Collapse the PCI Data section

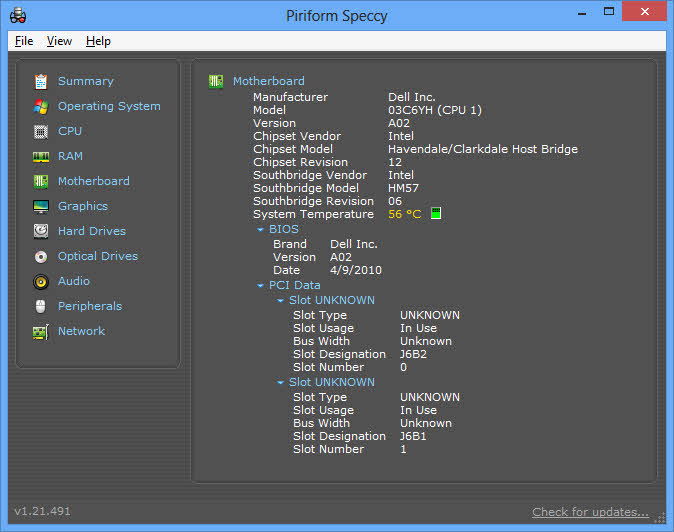260,285
